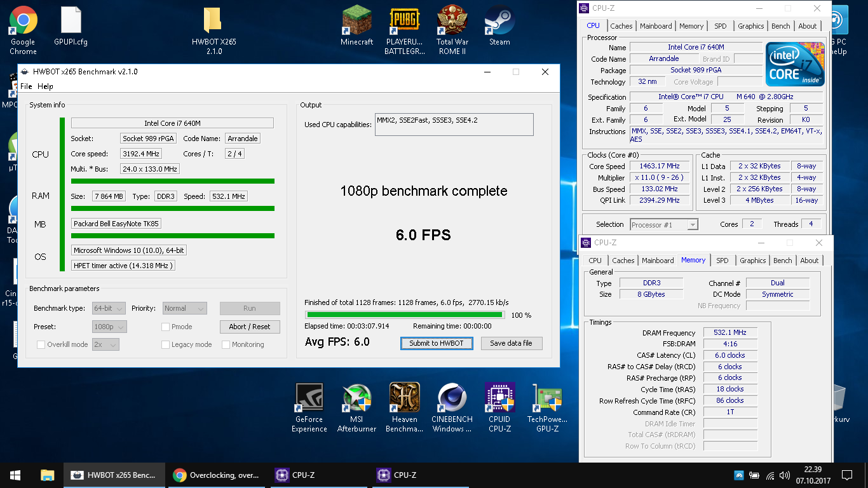Open the File menu in HWBOT
868x488 pixels.
26,86
